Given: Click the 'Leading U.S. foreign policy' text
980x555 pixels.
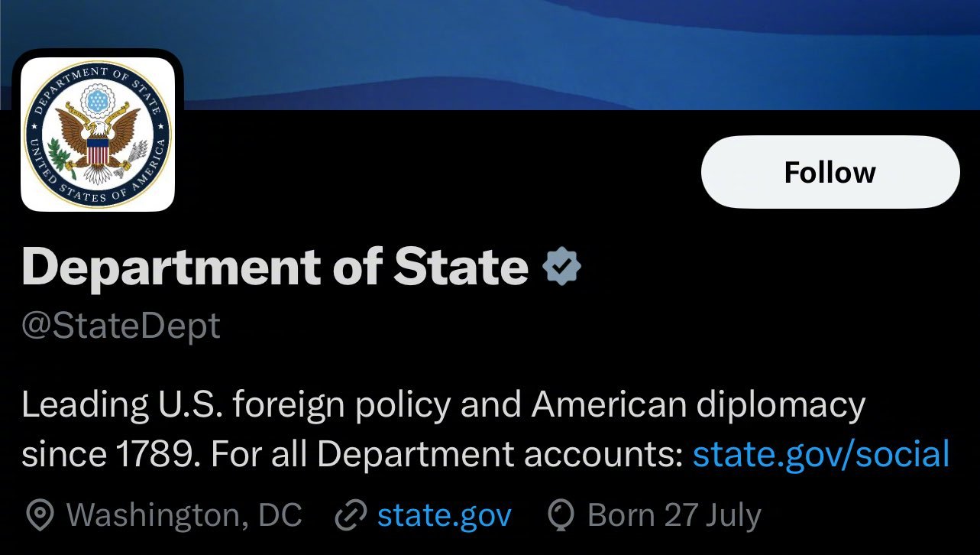Looking at the screenshot, I should click(x=235, y=406).
